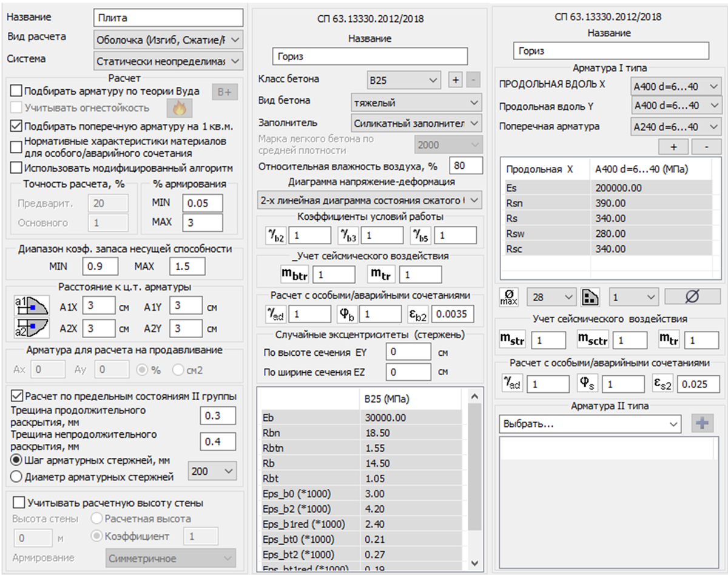Open the concrete class B25 dropdown

(x=405, y=80)
